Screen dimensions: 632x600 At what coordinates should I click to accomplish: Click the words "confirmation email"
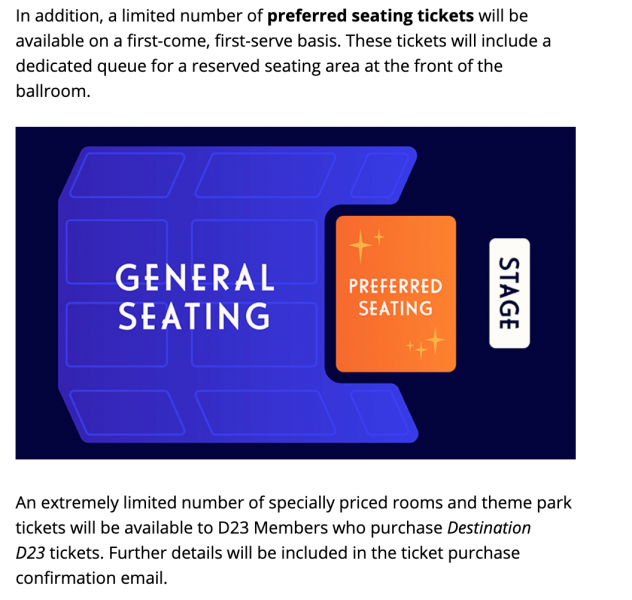(88, 577)
